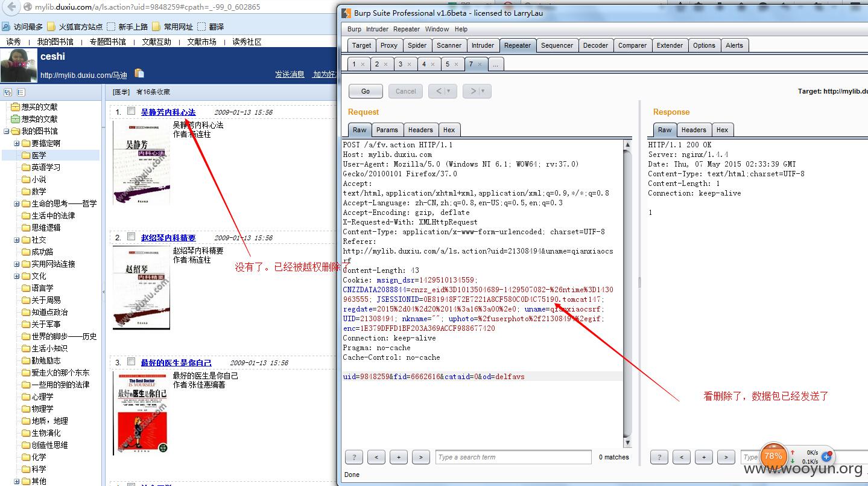868x486 pixels.
Task: Open the Request Params tab
Action: 387,130
